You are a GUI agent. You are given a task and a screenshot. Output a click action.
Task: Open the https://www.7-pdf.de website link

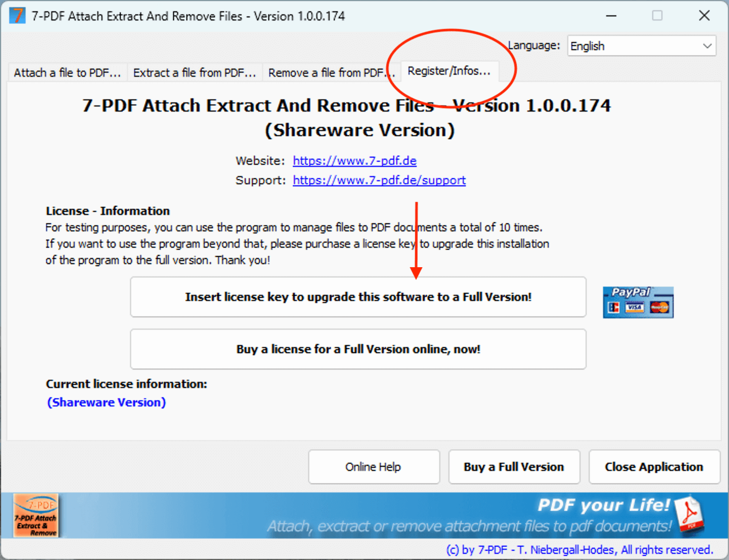point(354,161)
